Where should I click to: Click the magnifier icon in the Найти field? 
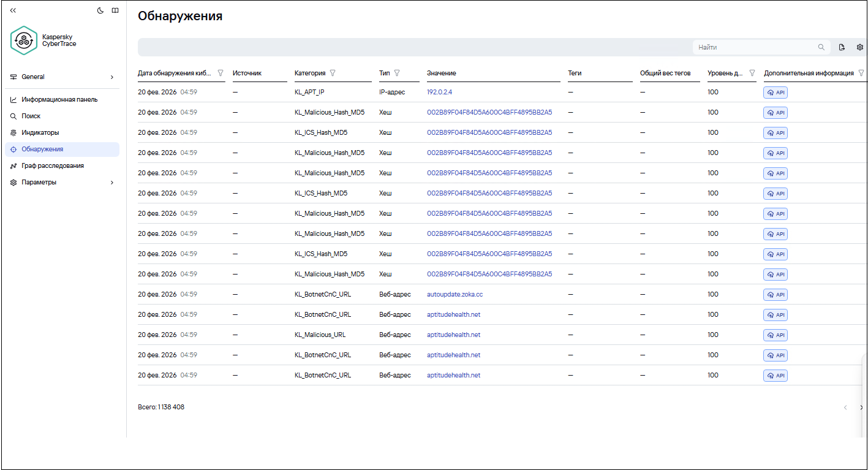(821, 47)
